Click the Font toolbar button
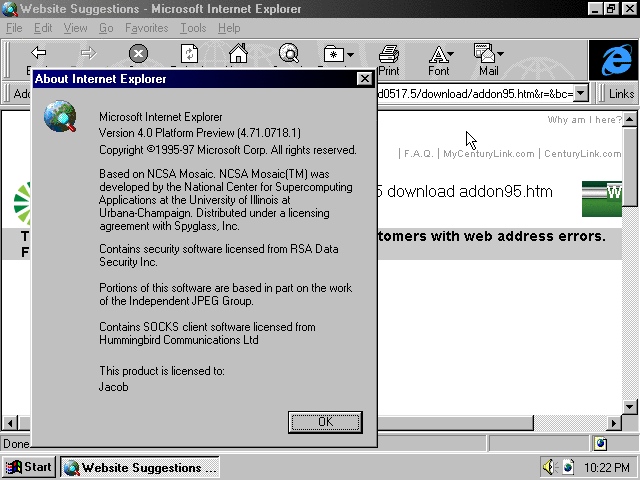 click(x=438, y=60)
